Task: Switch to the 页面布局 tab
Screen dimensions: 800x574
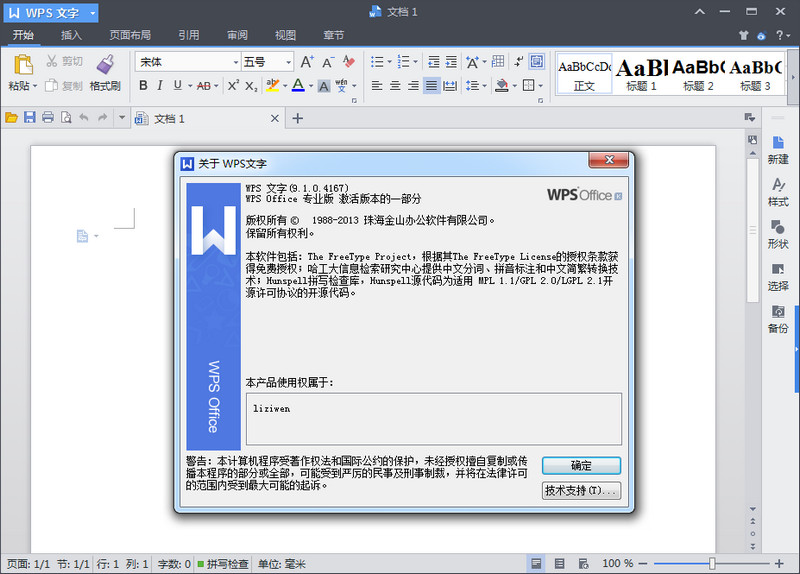Action: point(130,35)
